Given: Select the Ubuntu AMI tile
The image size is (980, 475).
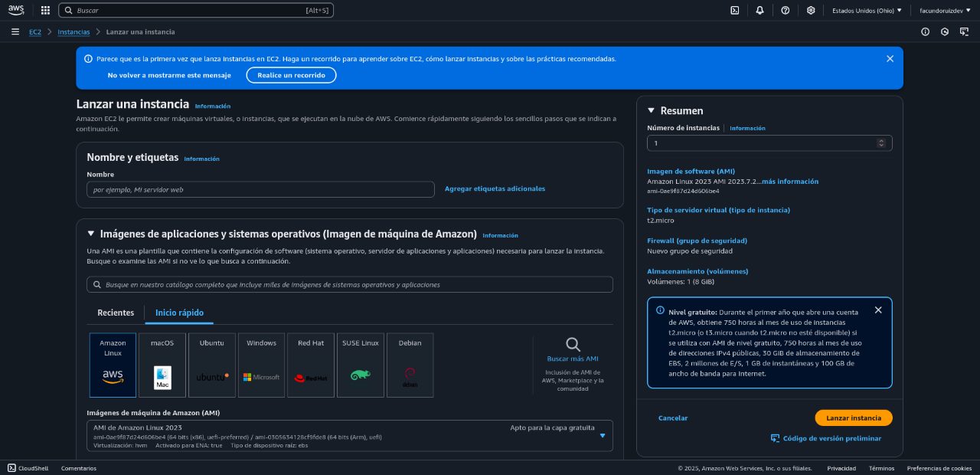Looking at the screenshot, I should pos(212,365).
